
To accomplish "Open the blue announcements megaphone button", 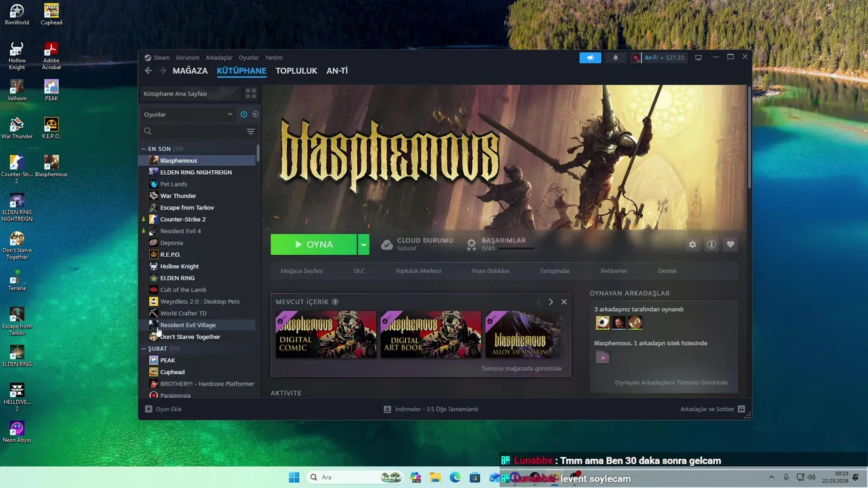I will (590, 58).
